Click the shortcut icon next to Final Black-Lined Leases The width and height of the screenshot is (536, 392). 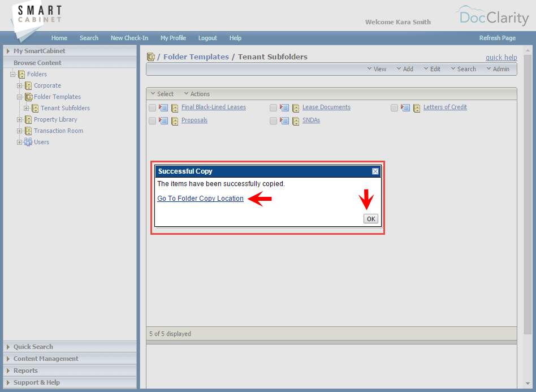click(163, 107)
